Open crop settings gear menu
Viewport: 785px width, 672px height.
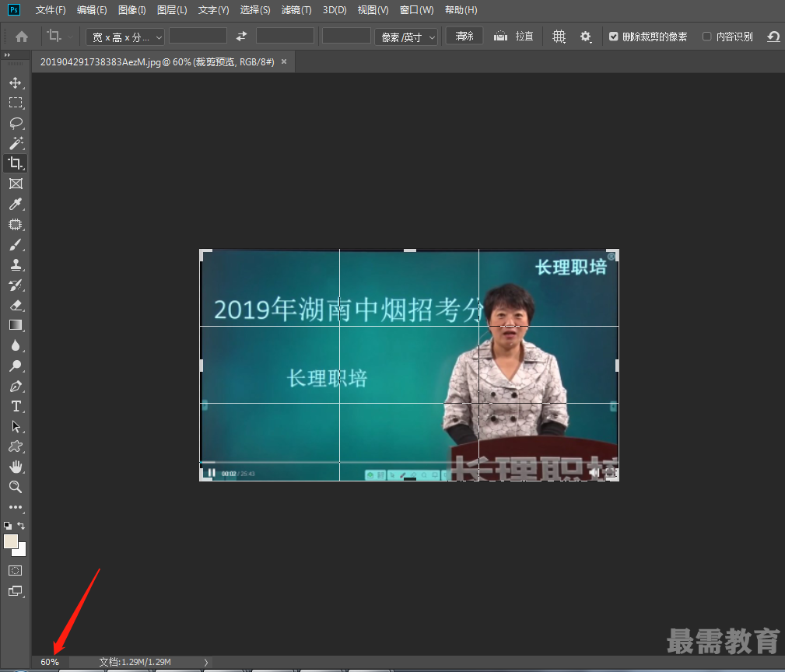[x=585, y=37]
